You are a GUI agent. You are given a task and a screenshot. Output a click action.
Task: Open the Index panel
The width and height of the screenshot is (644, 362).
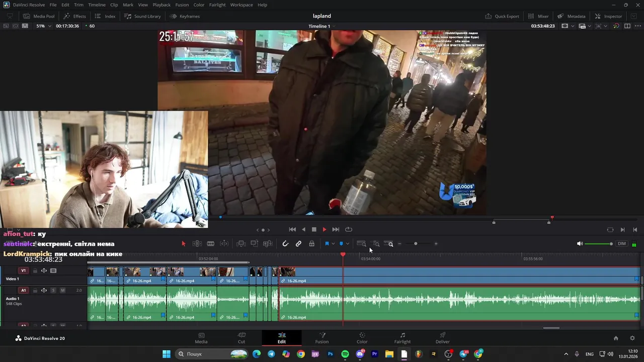[x=105, y=16]
